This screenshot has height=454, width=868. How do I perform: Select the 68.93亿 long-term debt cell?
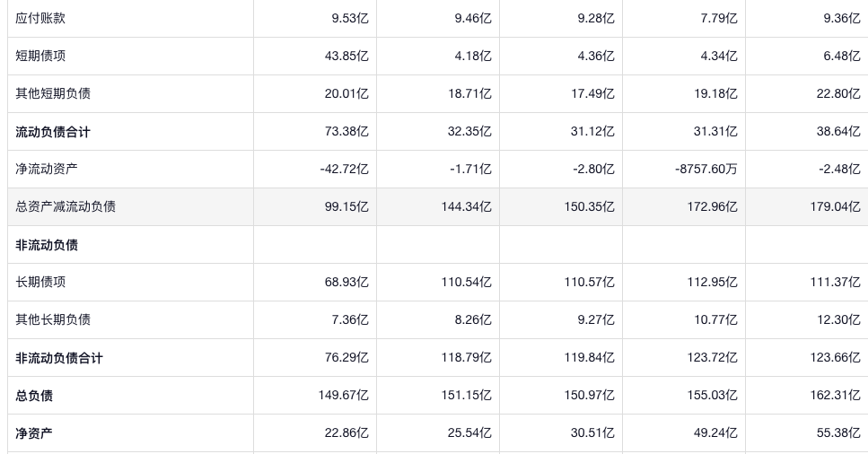[346, 282]
